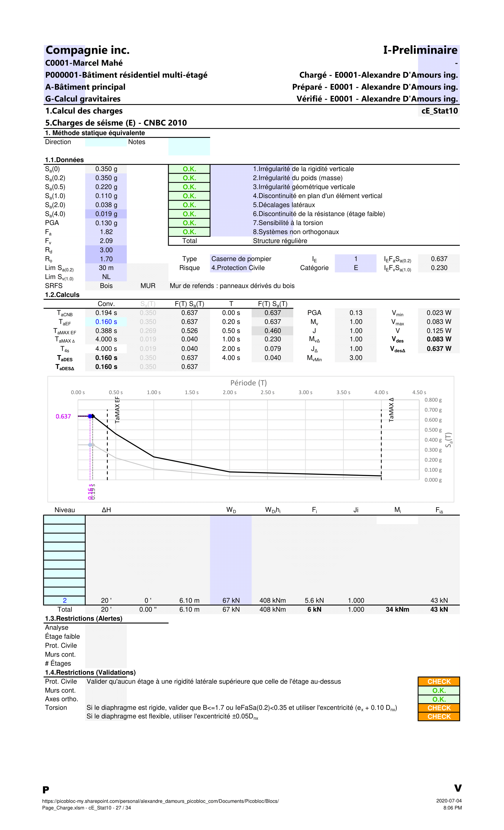Select the total FiΔ bold value 43 kN
This screenshot has height=830, width=504.
click(x=439, y=609)
